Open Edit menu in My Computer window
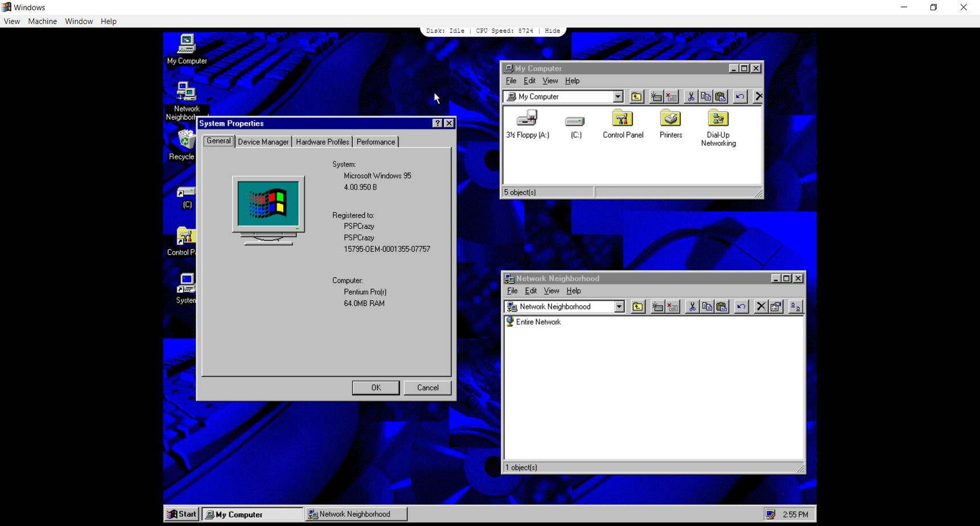980x526 pixels. click(529, 81)
